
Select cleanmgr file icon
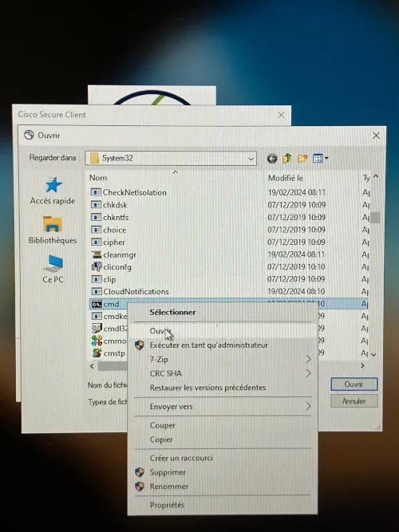[97, 254]
